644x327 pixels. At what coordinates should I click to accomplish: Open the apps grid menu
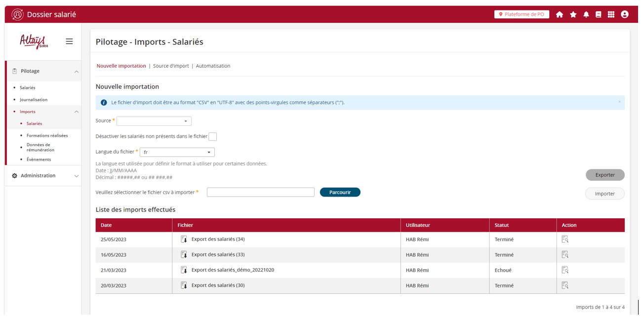click(x=611, y=15)
